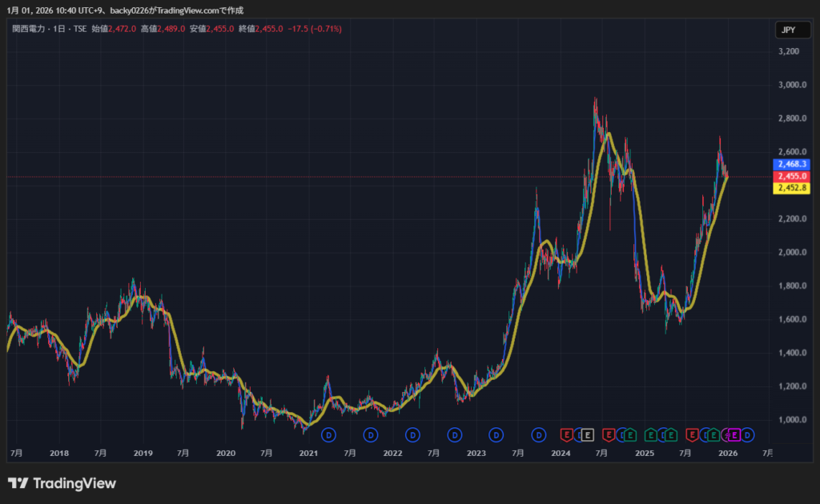820x504 pixels.
Task: Click the magenta E earnings marker
Action: point(733,434)
